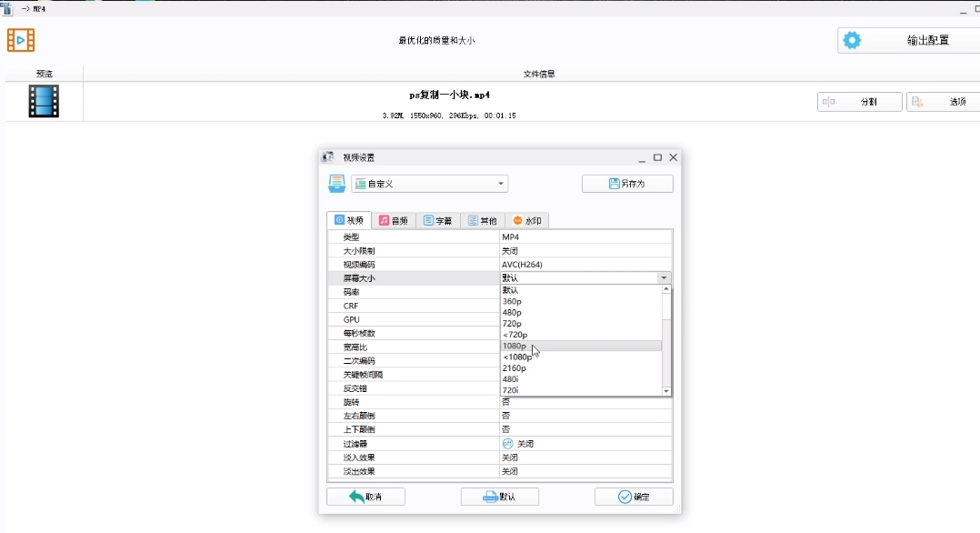Open 输出配置 gear button
980x533 pixels.
[908, 40]
